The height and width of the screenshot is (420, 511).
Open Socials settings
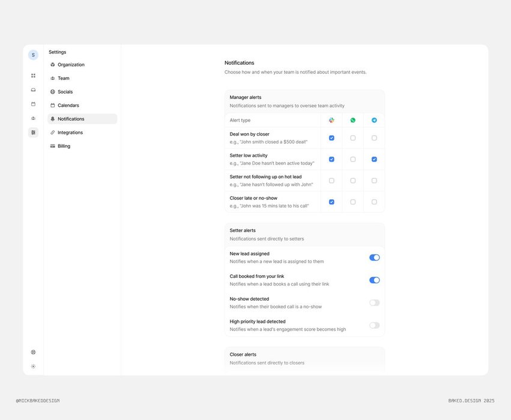click(82, 92)
